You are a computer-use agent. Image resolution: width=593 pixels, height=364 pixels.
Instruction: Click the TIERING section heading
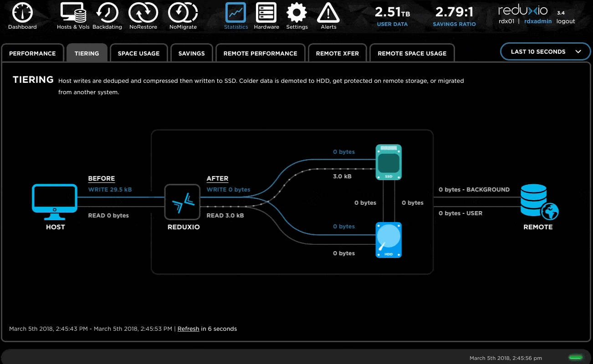coord(33,80)
